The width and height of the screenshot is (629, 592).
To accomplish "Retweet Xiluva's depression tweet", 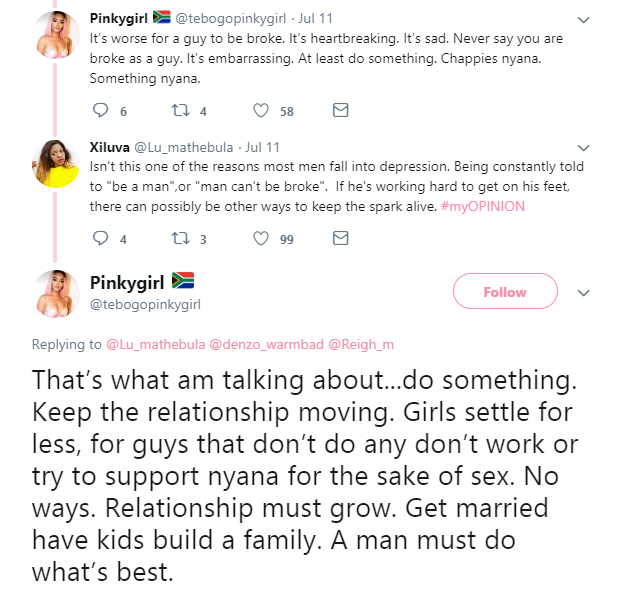I will 180,239.
